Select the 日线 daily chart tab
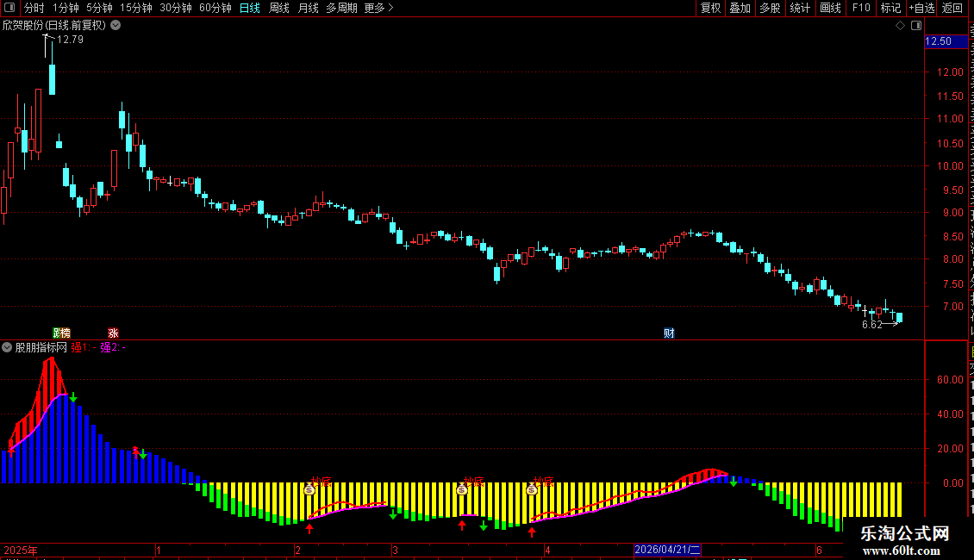The height and width of the screenshot is (560, 974). tap(250, 8)
